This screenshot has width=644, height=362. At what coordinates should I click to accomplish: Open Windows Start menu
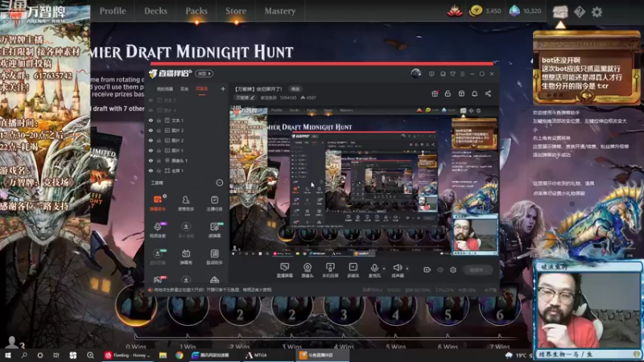(x=8, y=355)
